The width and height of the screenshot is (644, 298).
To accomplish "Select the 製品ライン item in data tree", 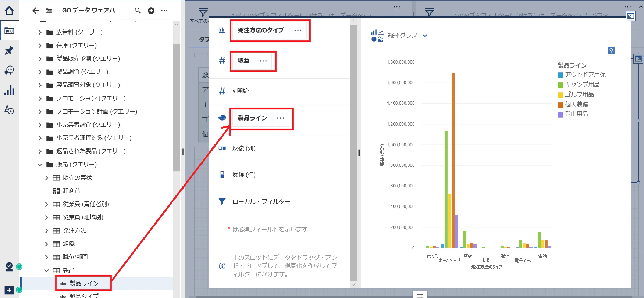I will (x=84, y=283).
